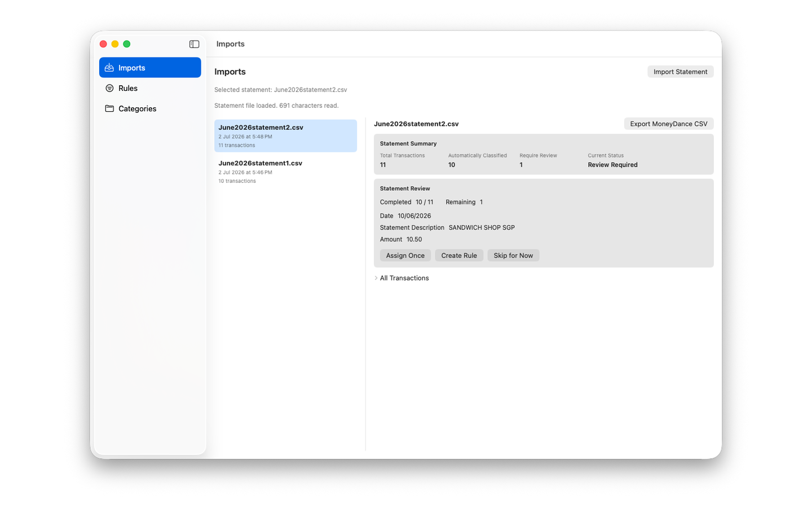This screenshot has width=812, height=508.
Task: Click the 11 transactions text under statement2
Action: click(237, 145)
